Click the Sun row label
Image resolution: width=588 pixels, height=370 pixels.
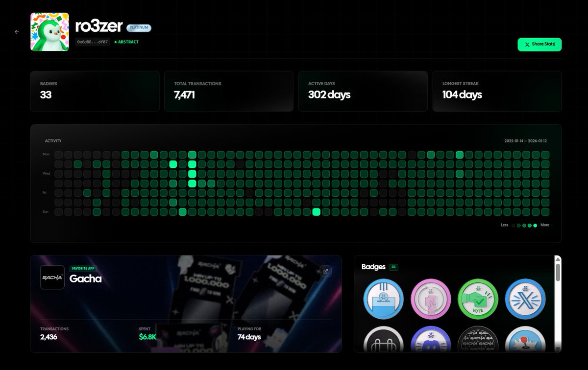click(x=47, y=212)
